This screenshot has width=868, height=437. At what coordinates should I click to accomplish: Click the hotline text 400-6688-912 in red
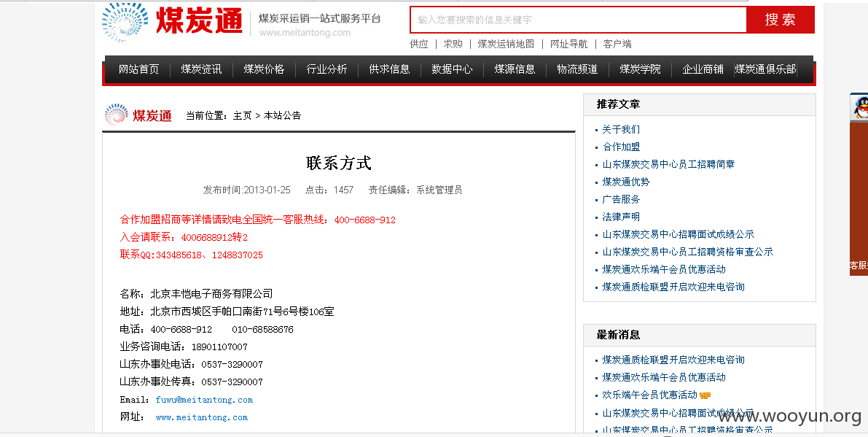pos(365,220)
